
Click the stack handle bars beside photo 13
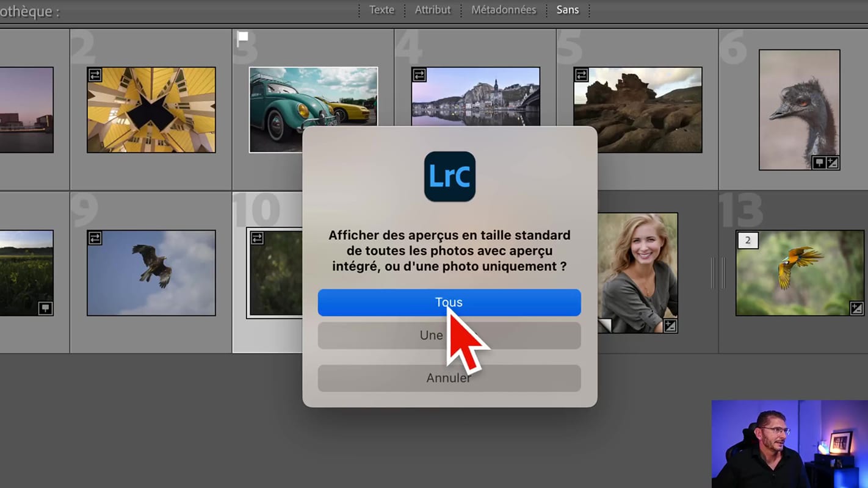(x=718, y=273)
